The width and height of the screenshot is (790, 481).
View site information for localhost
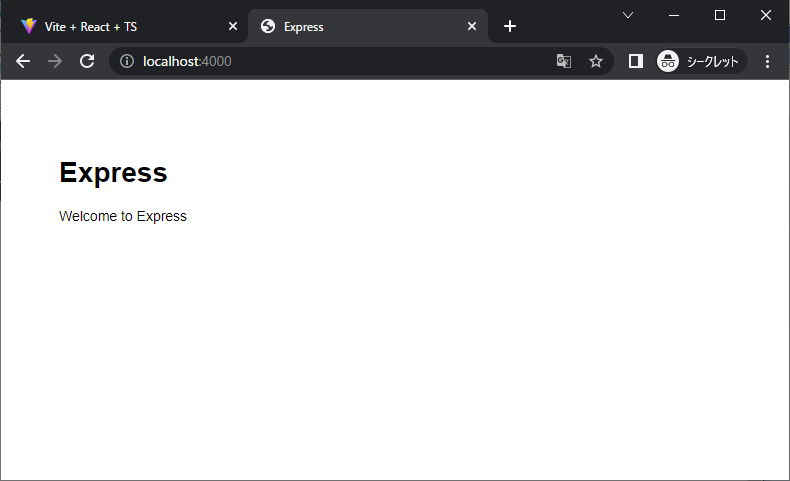(127, 61)
